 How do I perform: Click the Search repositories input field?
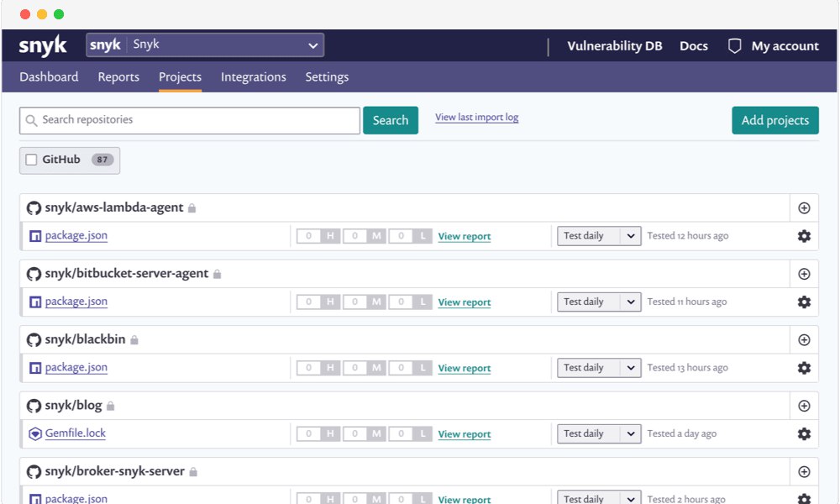click(190, 120)
